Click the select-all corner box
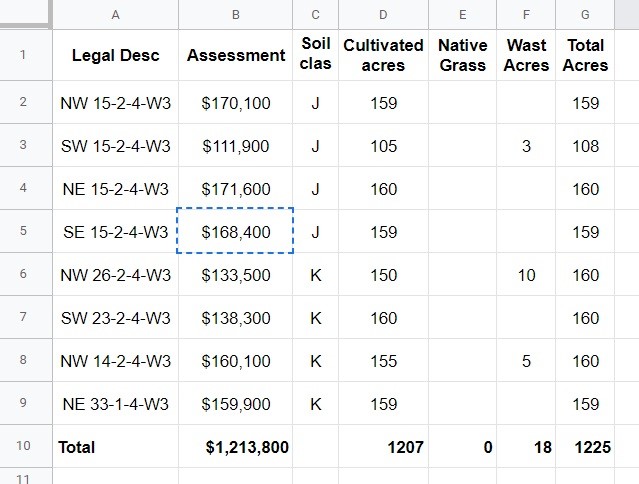The width and height of the screenshot is (639, 484). [26, 14]
